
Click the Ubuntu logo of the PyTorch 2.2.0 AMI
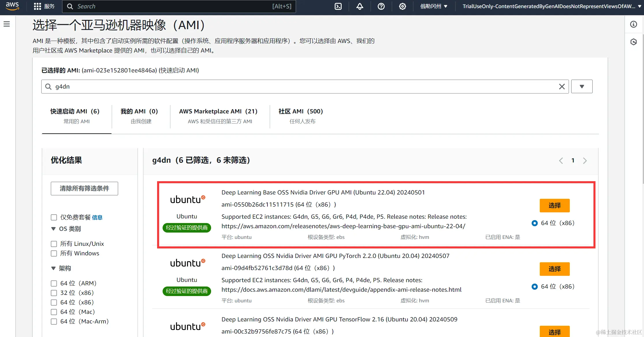point(187,263)
